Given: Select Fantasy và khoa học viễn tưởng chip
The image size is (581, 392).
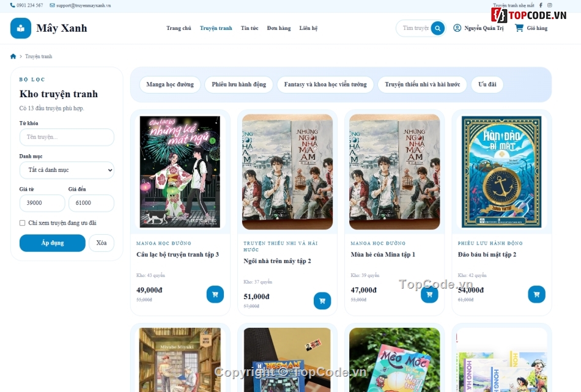Looking at the screenshot, I should tap(325, 84).
